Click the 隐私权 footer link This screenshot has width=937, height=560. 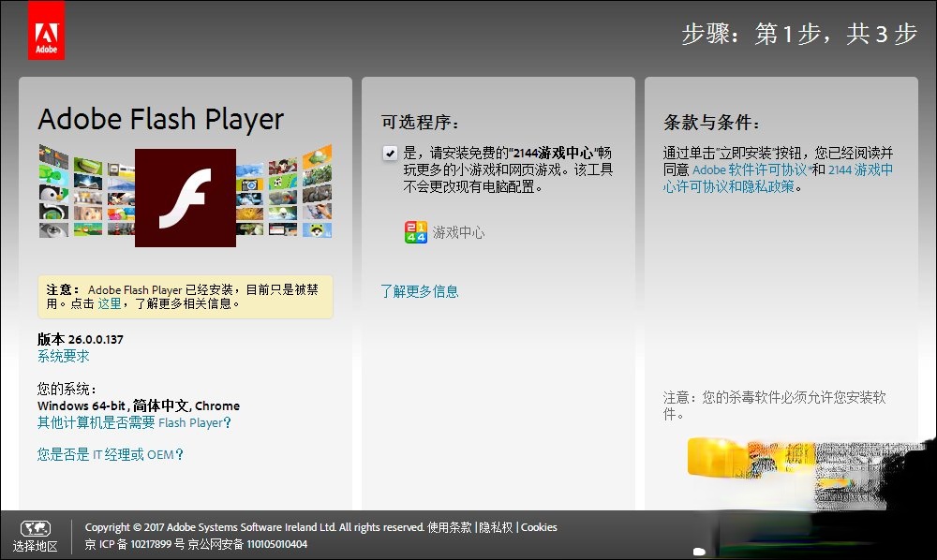pos(496,527)
